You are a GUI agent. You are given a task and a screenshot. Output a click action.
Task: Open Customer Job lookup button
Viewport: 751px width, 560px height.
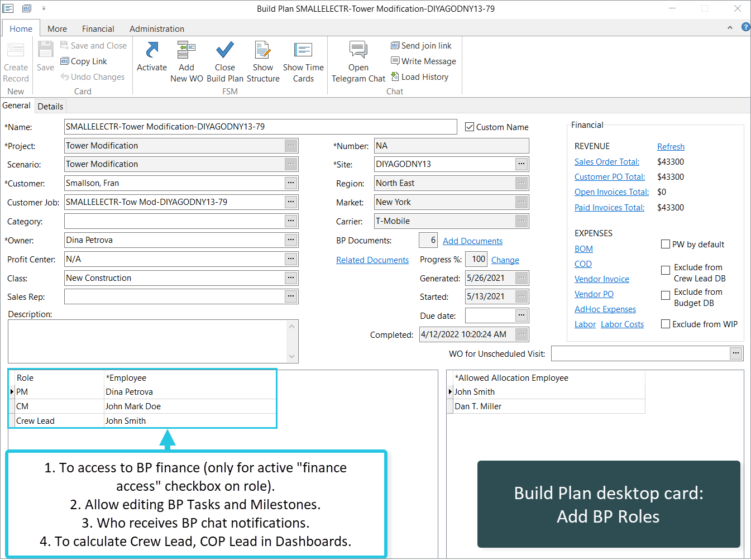pos(291,202)
